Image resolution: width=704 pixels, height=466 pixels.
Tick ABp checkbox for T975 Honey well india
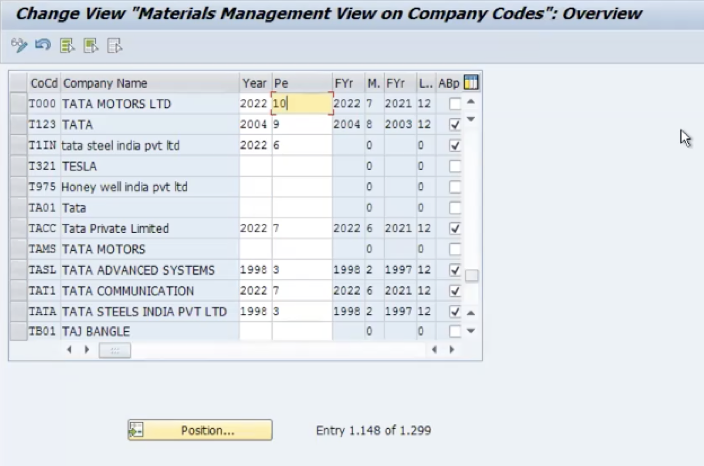point(455,187)
